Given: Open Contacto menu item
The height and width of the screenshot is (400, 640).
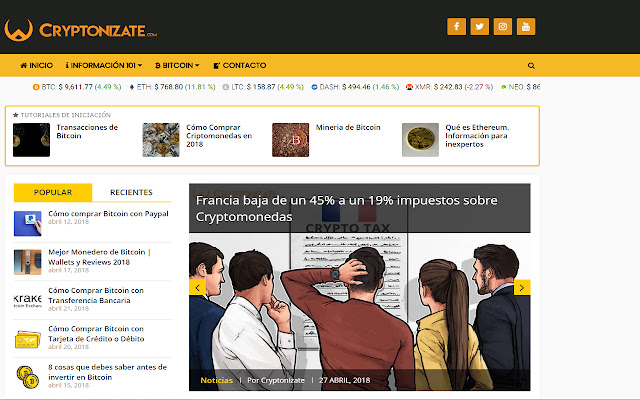Looking at the screenshot, I should tap(240, 65).
